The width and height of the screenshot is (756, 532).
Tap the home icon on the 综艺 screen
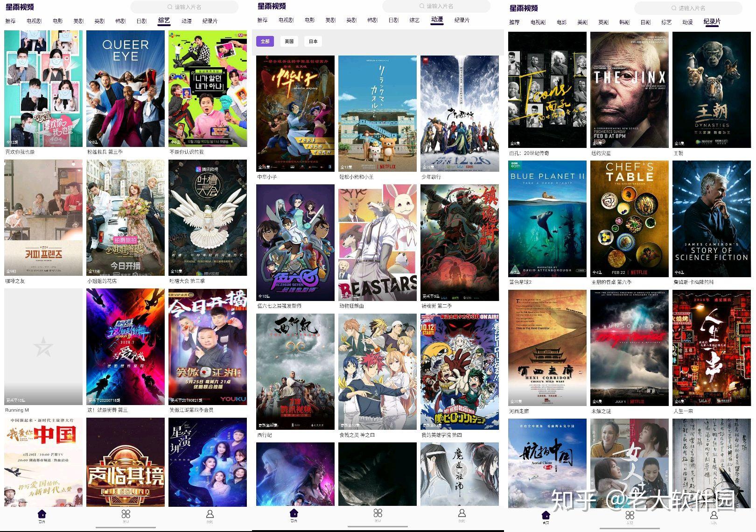[x=42, y=513]
